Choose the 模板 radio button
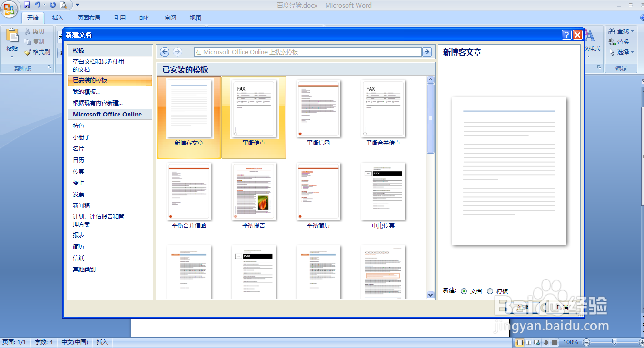Screen dimensions: 644x348 click(x=490, y=291)
